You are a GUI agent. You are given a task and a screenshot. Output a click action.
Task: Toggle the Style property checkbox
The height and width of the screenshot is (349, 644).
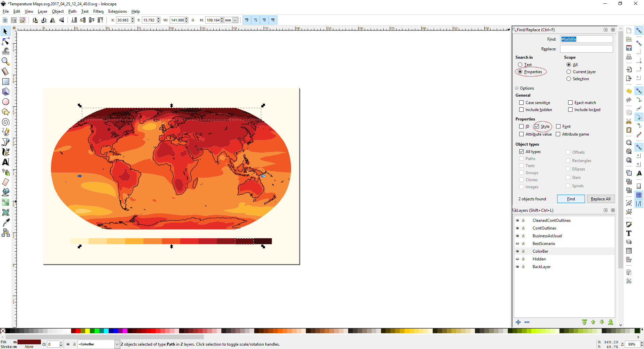click(x=537, y=127)
